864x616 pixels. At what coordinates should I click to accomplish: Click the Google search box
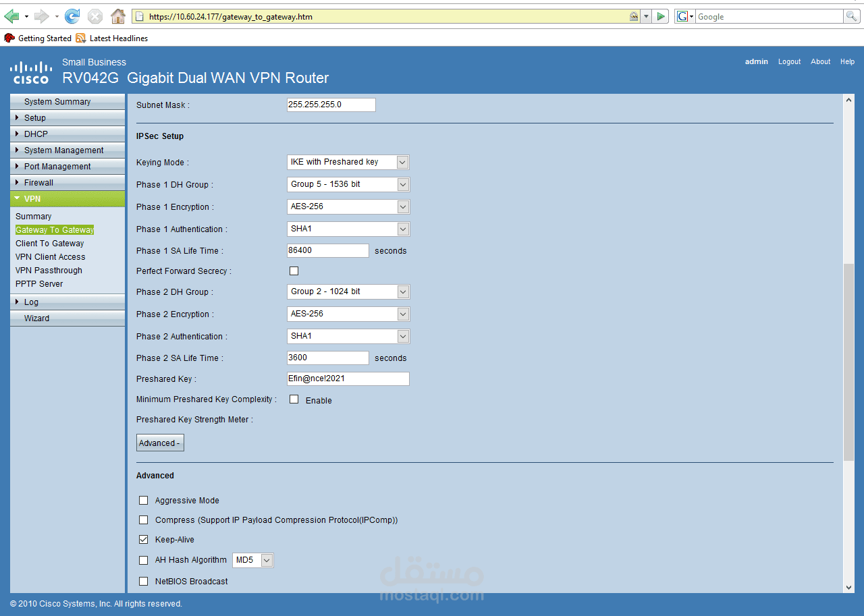pos(769,16)
